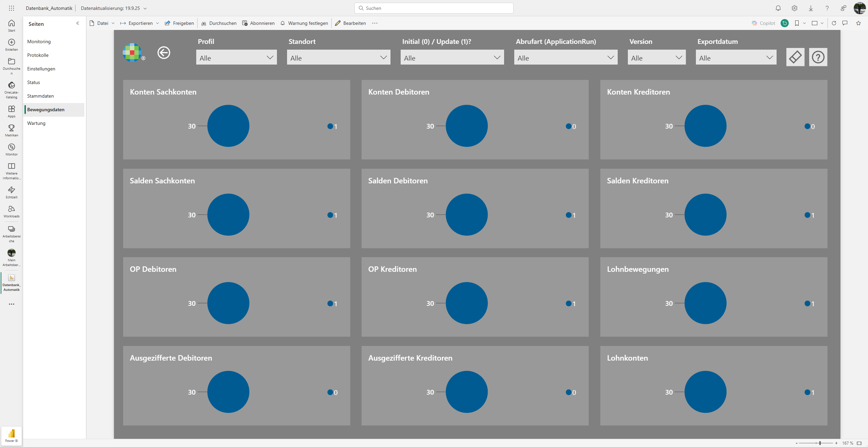Screen dimensions: 868x447
Task: Click inside the Suchen search field
Action: [434, 8]
